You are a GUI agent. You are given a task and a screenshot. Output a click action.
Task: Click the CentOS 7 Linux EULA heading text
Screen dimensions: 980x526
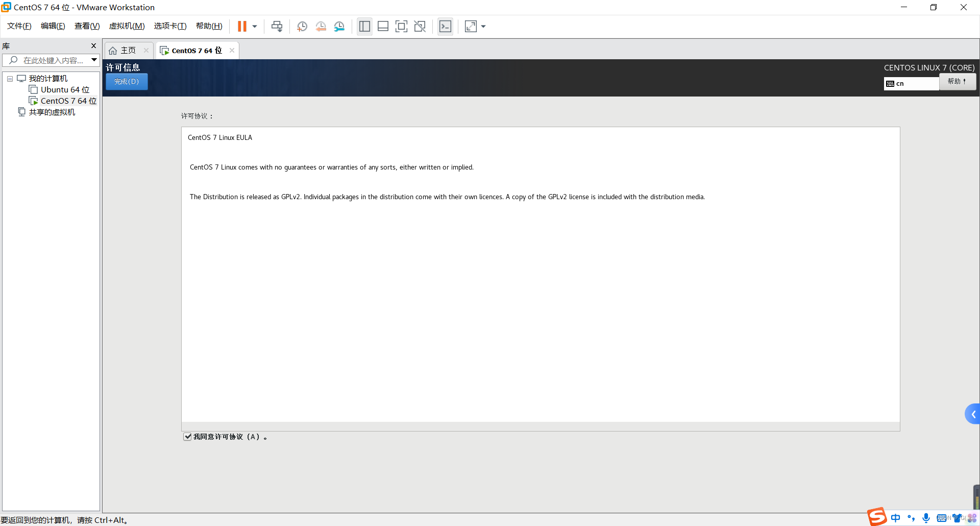pyautogui.click(x=220, y=138)
